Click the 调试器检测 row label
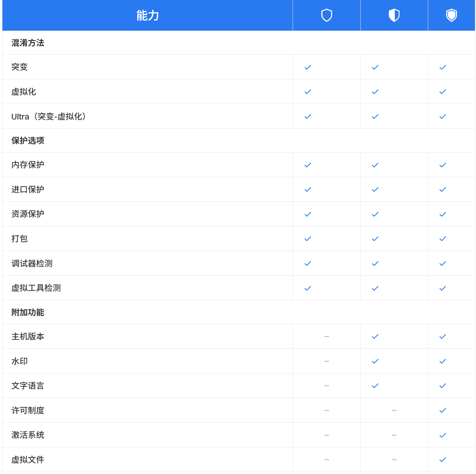This screenshot has width=476, height=474. (x=32, y=263)
